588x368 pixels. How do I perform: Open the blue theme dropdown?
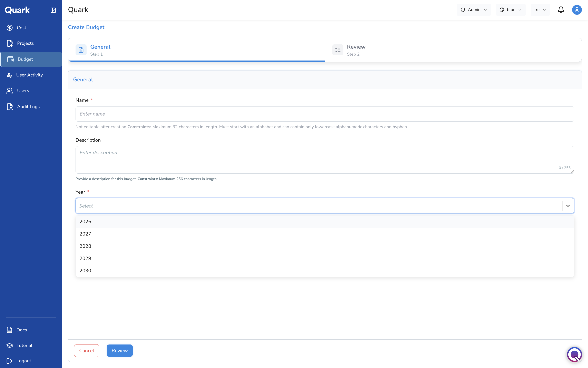pyautogui.click(x=510, y=10)
